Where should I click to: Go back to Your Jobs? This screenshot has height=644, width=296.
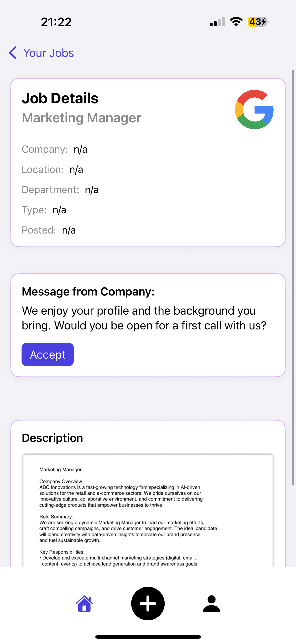48,53
